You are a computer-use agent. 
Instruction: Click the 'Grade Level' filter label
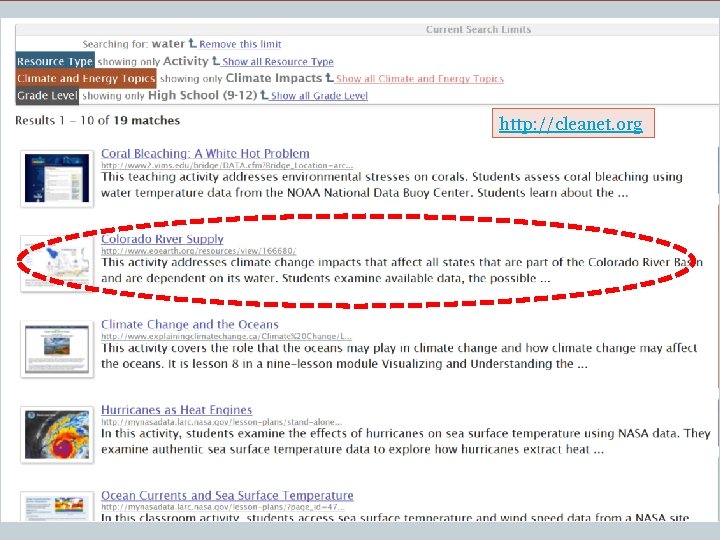tap(47, 96)
